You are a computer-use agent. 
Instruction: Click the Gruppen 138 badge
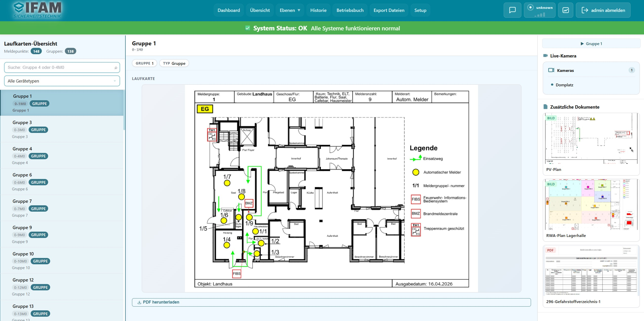(70, 51)
